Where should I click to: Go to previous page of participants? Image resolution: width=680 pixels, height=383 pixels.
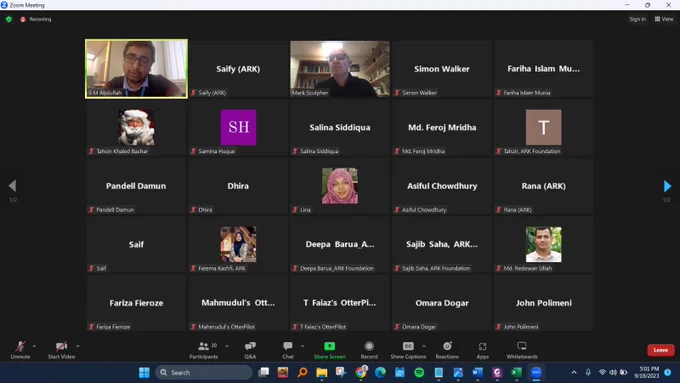click(12, 186)
